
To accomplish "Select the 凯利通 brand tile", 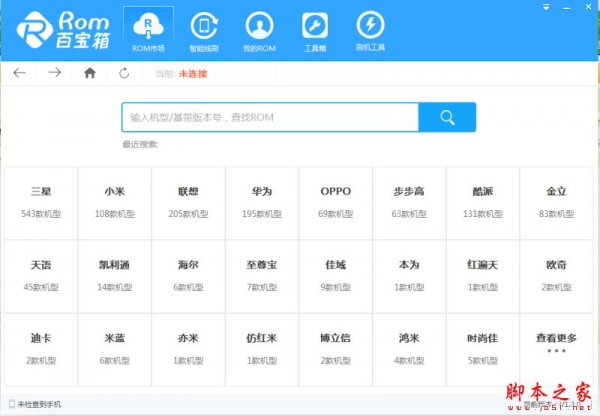I will point(115,276).
